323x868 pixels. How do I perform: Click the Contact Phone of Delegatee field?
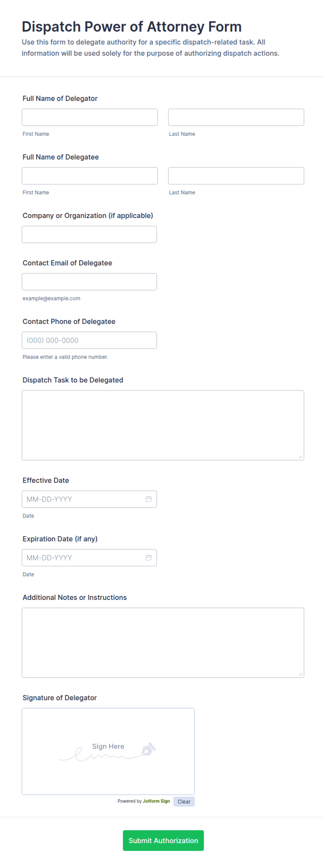[x=89, y=340]
